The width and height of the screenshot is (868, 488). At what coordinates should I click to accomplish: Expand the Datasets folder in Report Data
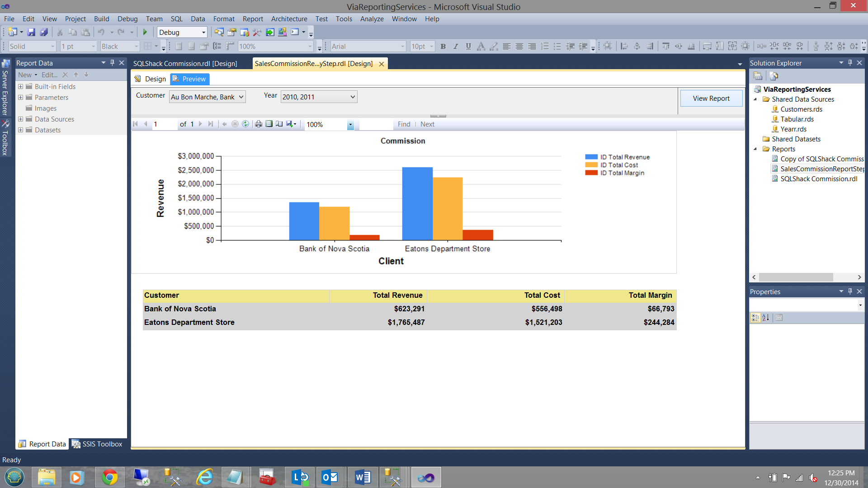[x=20, y=130]
